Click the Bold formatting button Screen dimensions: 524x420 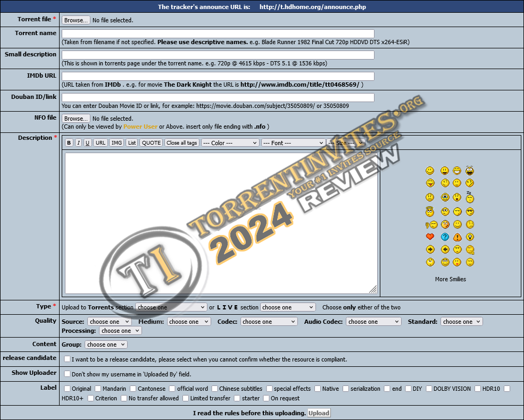pyautogui.click(x=69, y=142)
